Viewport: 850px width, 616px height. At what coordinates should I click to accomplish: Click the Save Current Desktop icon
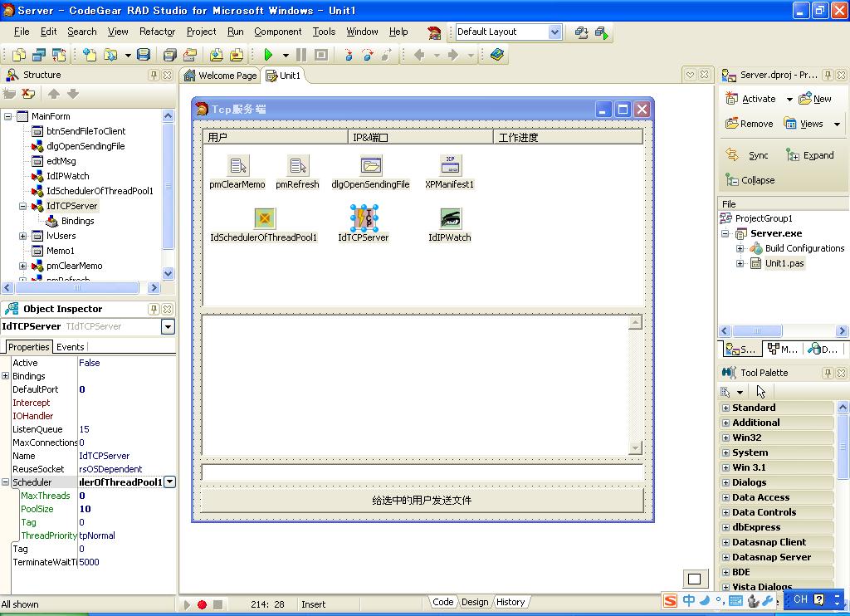point(582,32)
